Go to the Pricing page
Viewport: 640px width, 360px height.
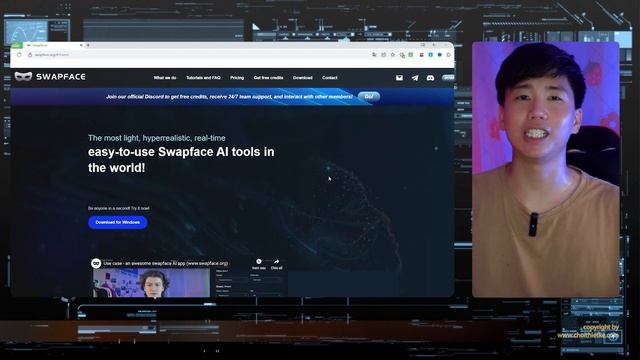(237, 78)
